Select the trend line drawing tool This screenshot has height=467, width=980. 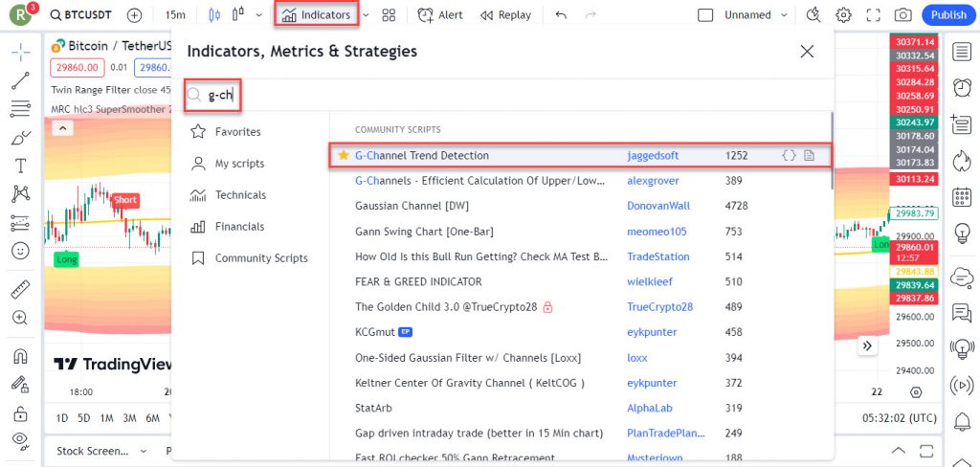(21, 80)
